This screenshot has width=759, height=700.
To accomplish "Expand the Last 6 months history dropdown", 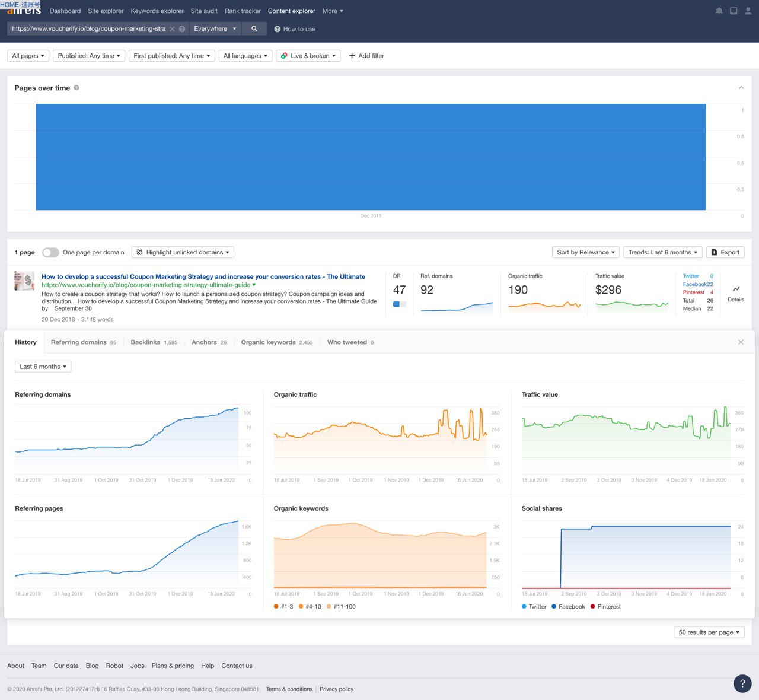I will click(x=43, y=367).
